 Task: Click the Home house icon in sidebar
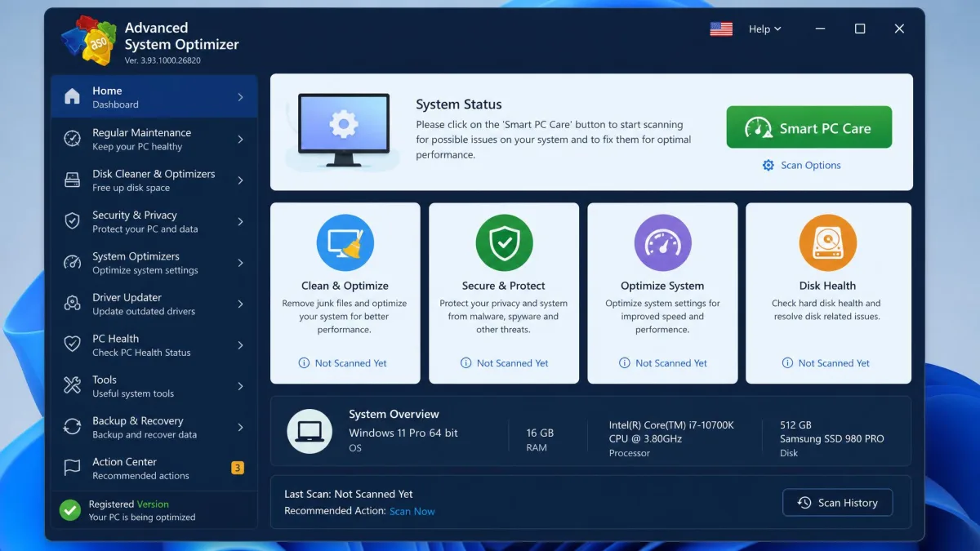coord(73,97)
